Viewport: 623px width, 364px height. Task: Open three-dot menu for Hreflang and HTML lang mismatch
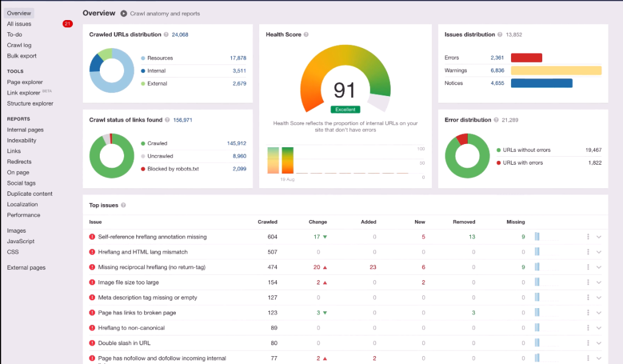click(x=588, y=252)
